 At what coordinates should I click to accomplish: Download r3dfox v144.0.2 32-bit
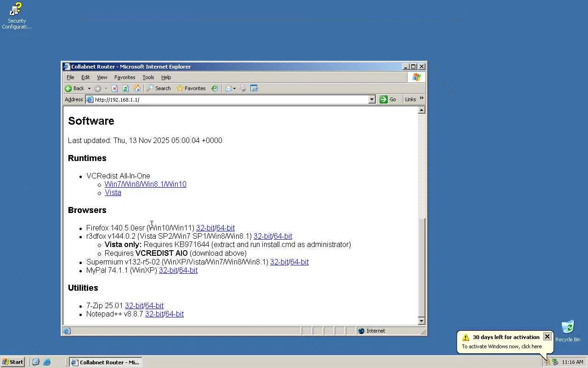coord(263,236)
